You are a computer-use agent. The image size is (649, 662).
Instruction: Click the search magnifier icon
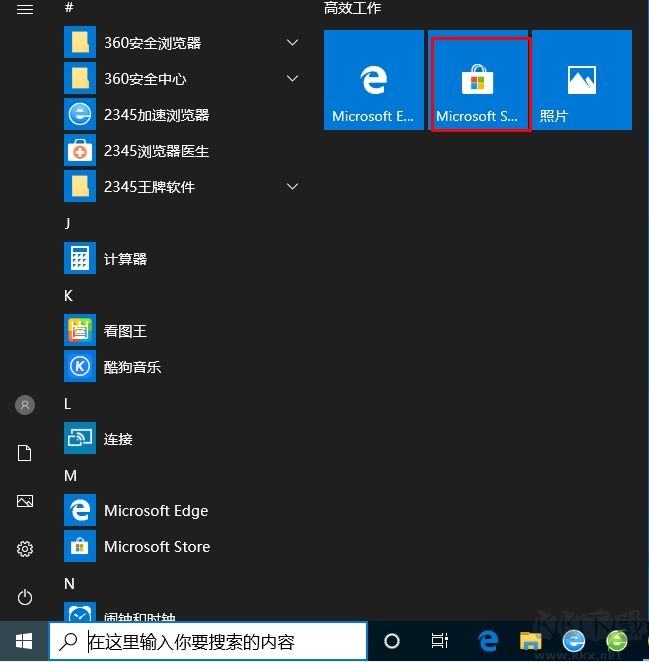tap(68, 642)
